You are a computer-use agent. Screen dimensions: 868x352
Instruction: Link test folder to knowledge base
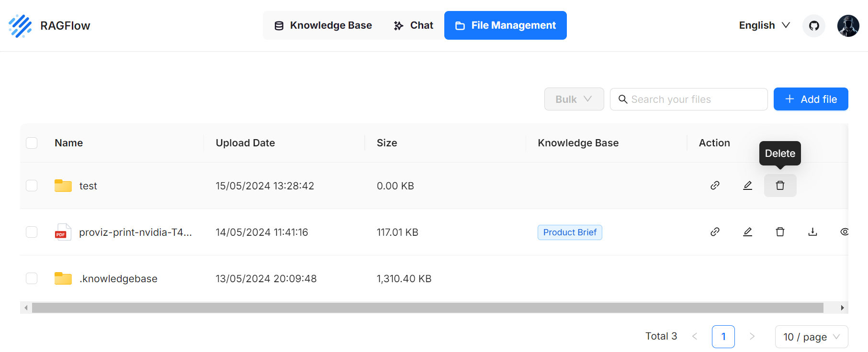[715, 186]
